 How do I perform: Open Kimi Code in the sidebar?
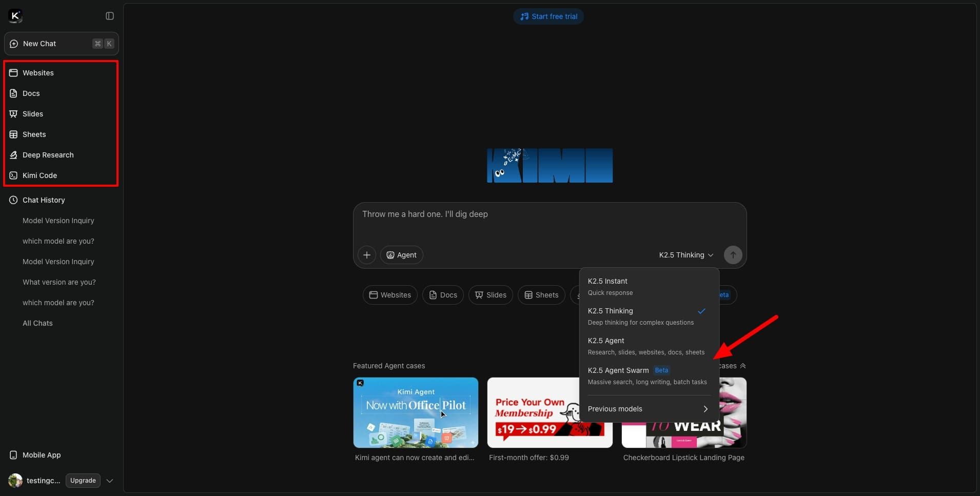62,175
